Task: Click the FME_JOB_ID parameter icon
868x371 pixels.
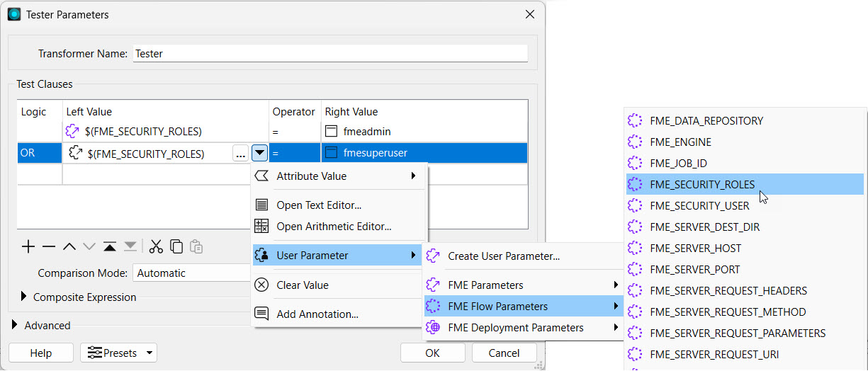Action: pyautogui.click(x=635, y=164)
